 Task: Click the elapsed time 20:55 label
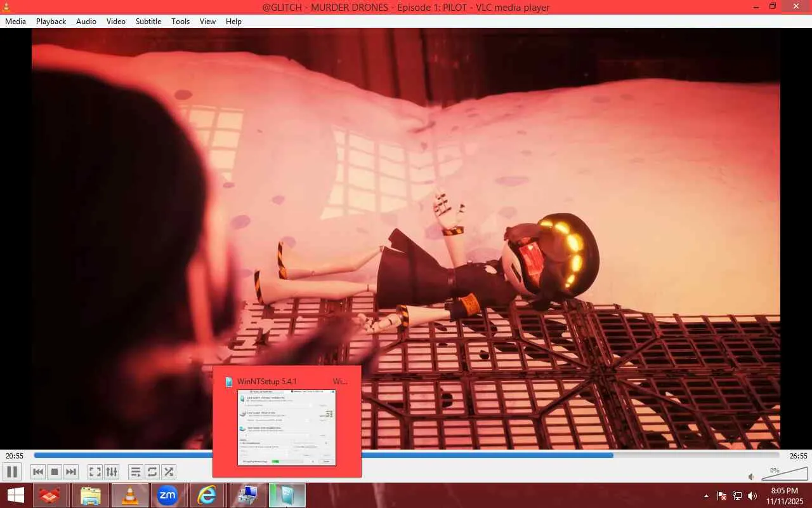pyautogui.click(x=15, y=456)
